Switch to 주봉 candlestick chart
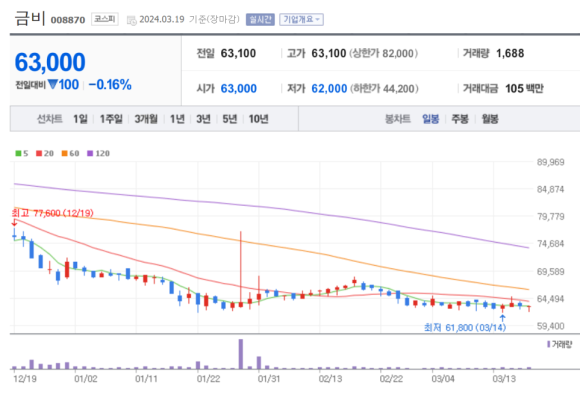This screenshot has height=395, width=580. click(460, 119)
